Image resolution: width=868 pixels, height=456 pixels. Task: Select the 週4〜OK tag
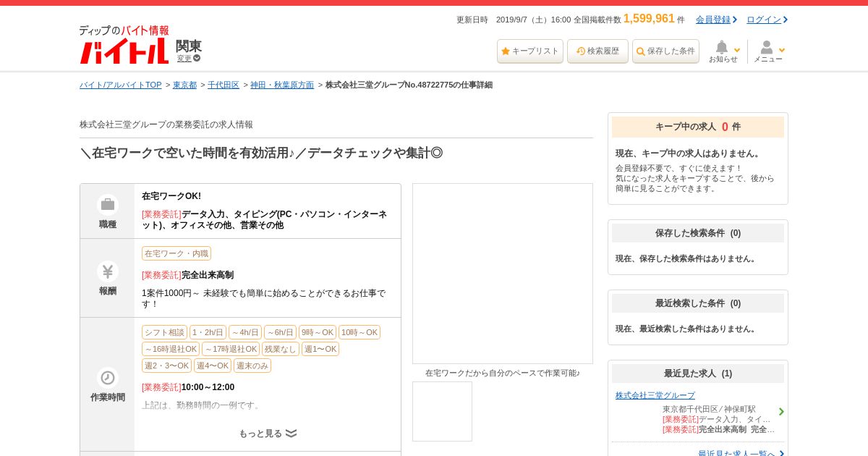(213, 366)
